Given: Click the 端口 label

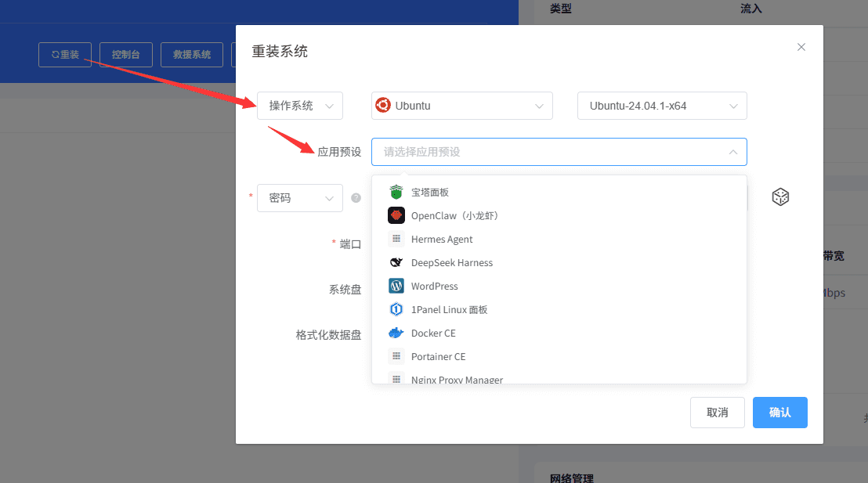Looking at the screenshot, I should pyautogui.click(x=350, y=244).
